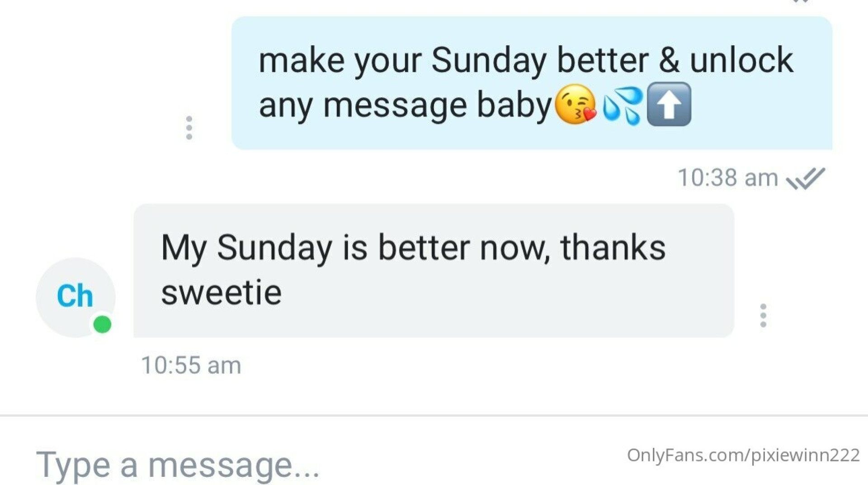Click the word "sweetie" in the reply
Image resolution: width=868 pixels, height=485 pixels.
click(x=222, y=293)
